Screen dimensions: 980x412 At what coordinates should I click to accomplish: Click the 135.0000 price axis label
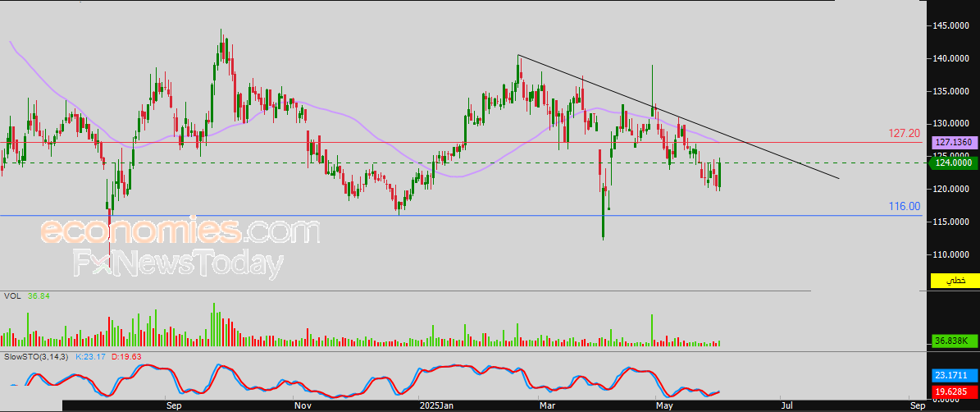point(950,91)
